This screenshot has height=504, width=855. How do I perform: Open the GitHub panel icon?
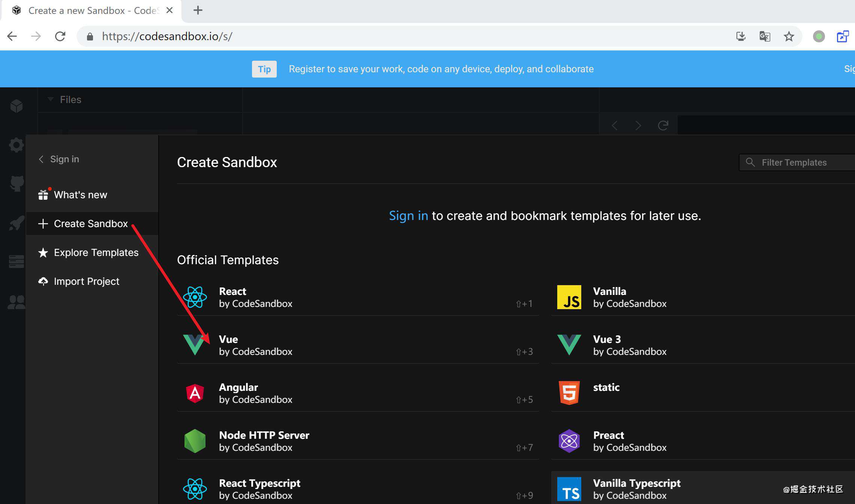pos(16,184)
